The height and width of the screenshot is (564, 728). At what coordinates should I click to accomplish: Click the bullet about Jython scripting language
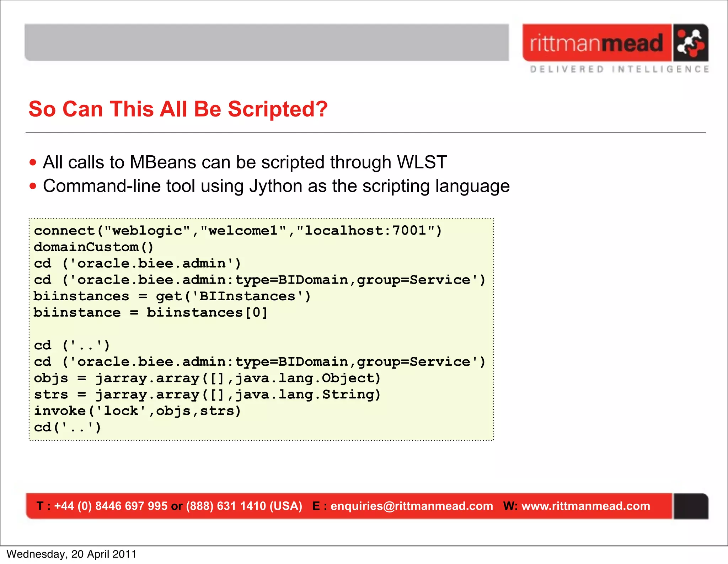(x=276, y=186)
